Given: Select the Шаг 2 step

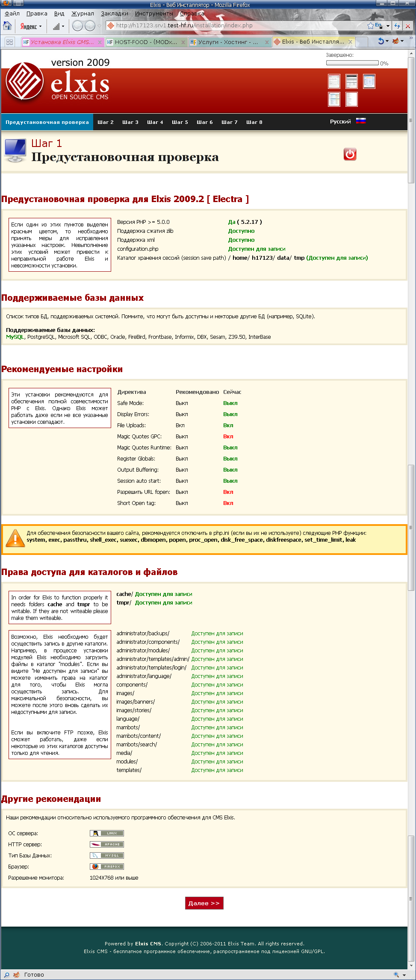Looking at the screenshot, I should [x=106, y=122].
